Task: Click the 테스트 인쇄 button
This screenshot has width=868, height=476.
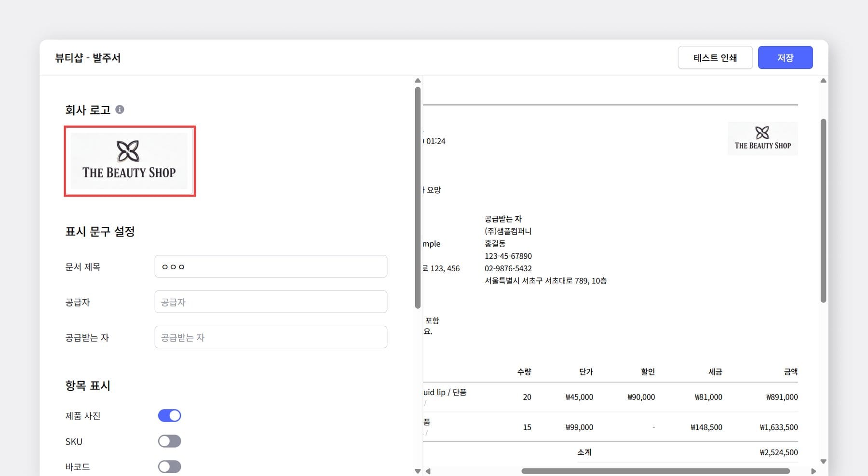Action: pos(715,57)
